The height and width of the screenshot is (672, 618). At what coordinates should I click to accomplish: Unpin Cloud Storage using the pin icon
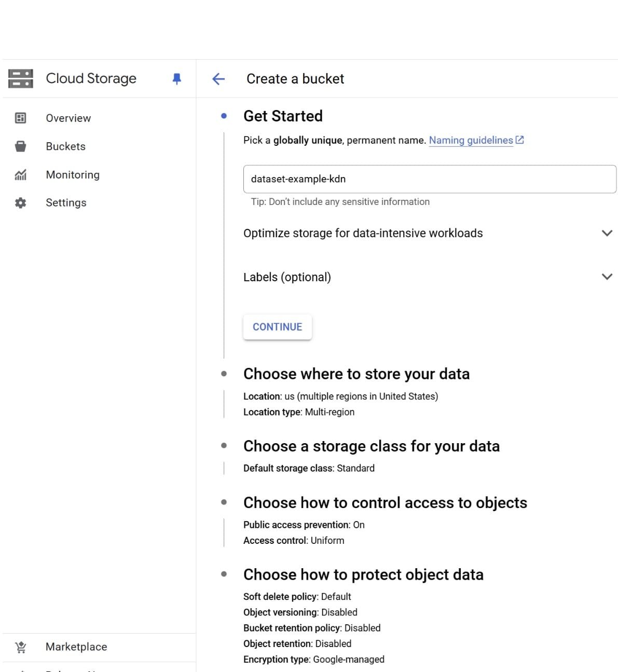(176, 79)
